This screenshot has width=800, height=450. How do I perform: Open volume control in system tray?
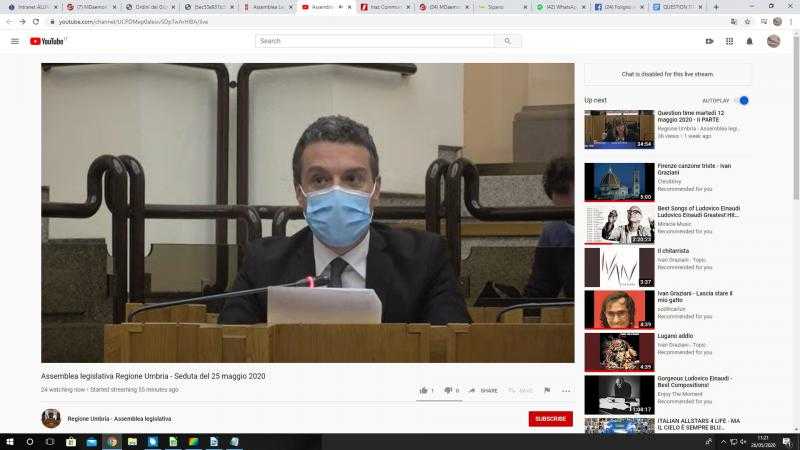click(743, 442)
